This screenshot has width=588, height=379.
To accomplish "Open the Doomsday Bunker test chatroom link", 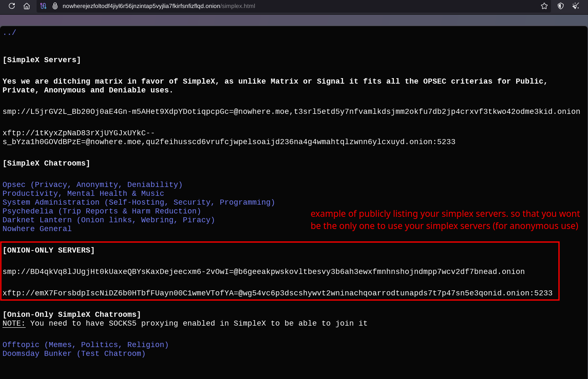I will (74, 353).
